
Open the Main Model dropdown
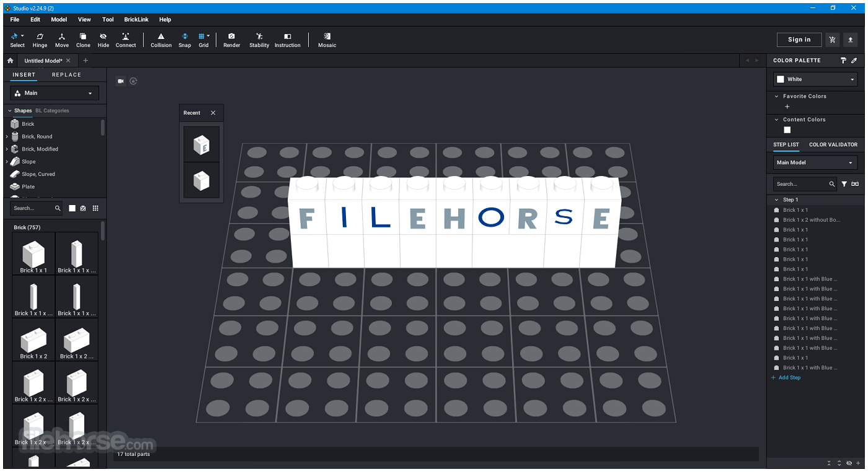816,162
